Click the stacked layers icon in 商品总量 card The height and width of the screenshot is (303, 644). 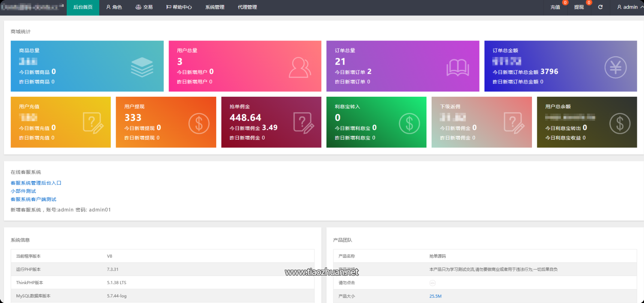142,67
